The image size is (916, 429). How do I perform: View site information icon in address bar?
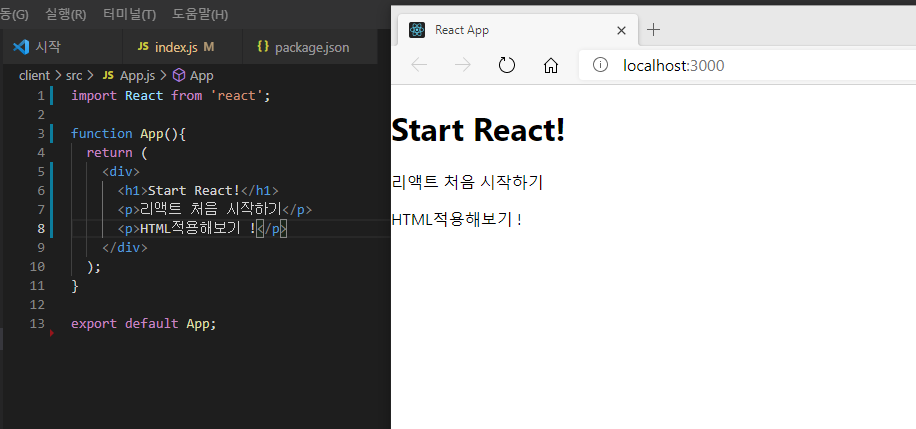pyautogui.click(x=600, y=65)
